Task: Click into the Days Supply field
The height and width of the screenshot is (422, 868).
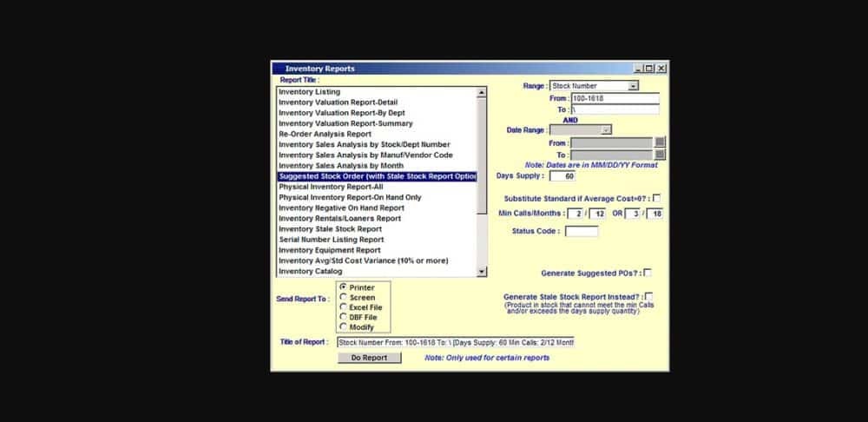Action: click(x=562, y=176)
